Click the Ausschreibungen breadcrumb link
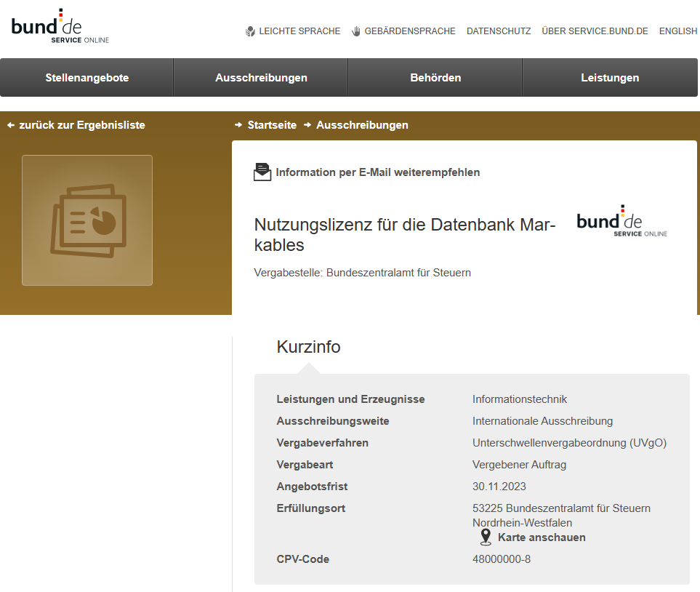The image size is (700, 592). point(362,125)
